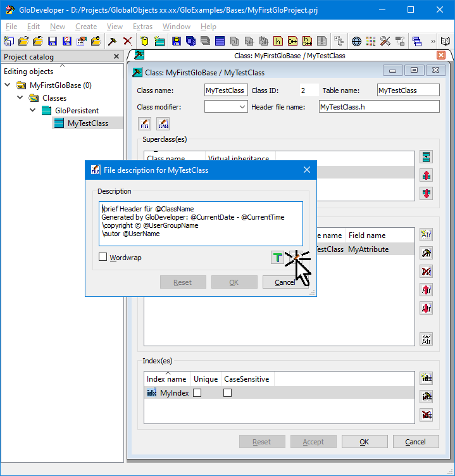Click the add superclass icon
The width and height of the screenshot is (455, 476).
(x=427, y=157)
